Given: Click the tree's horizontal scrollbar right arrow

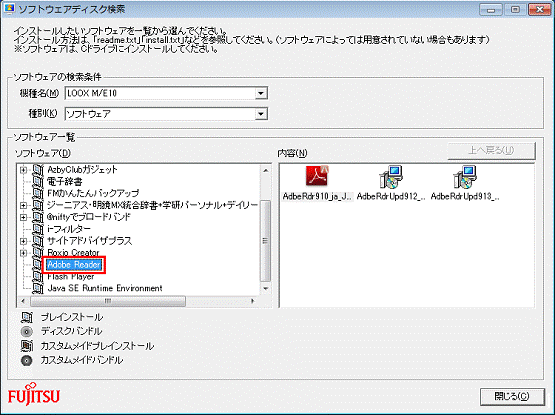Looking at the screenshot, I should coord(253,301).
